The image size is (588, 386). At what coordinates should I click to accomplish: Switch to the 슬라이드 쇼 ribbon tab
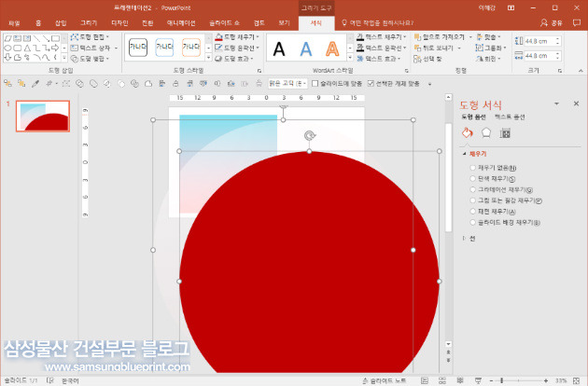[x=224, y=23]
